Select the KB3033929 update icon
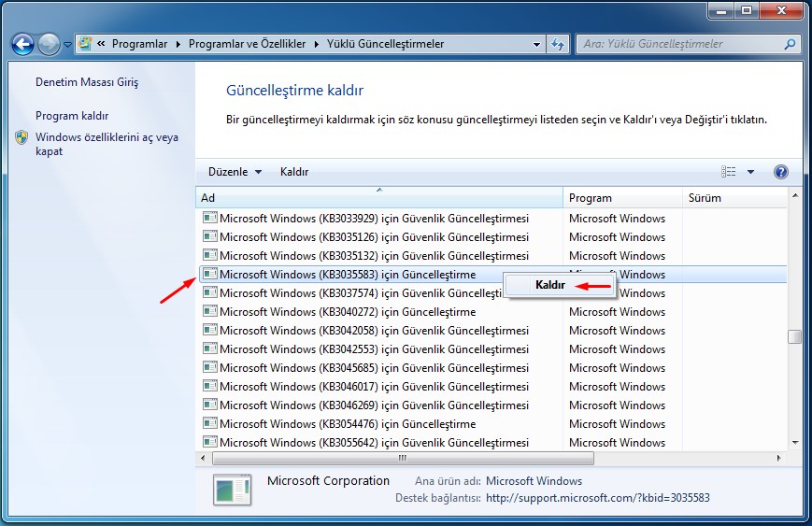812x526 pixels. tap(210, 218)
